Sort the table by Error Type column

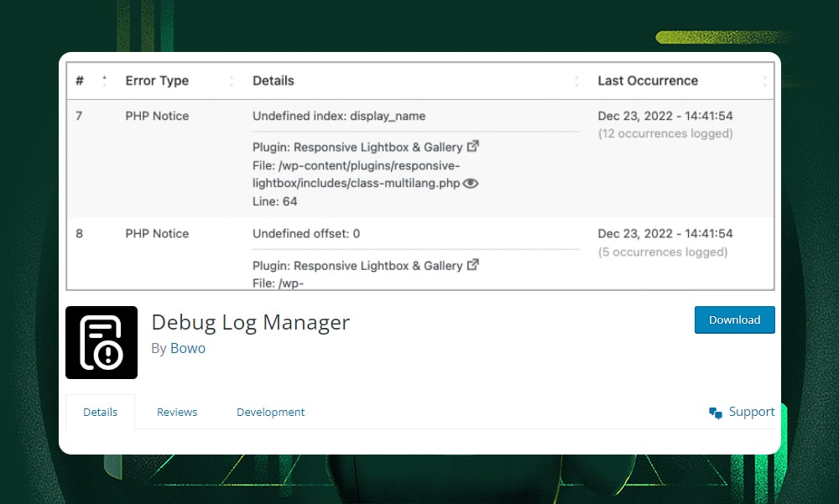[x=157, y=81]
